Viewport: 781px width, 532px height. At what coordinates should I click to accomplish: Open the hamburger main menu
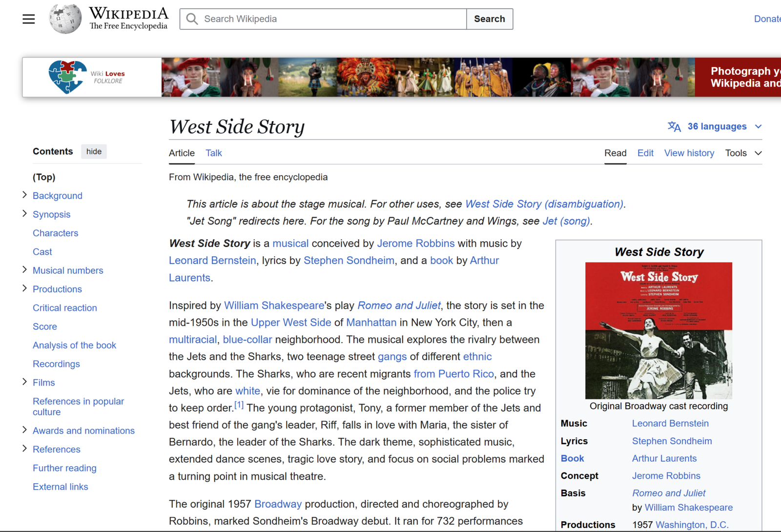(29, 19)
